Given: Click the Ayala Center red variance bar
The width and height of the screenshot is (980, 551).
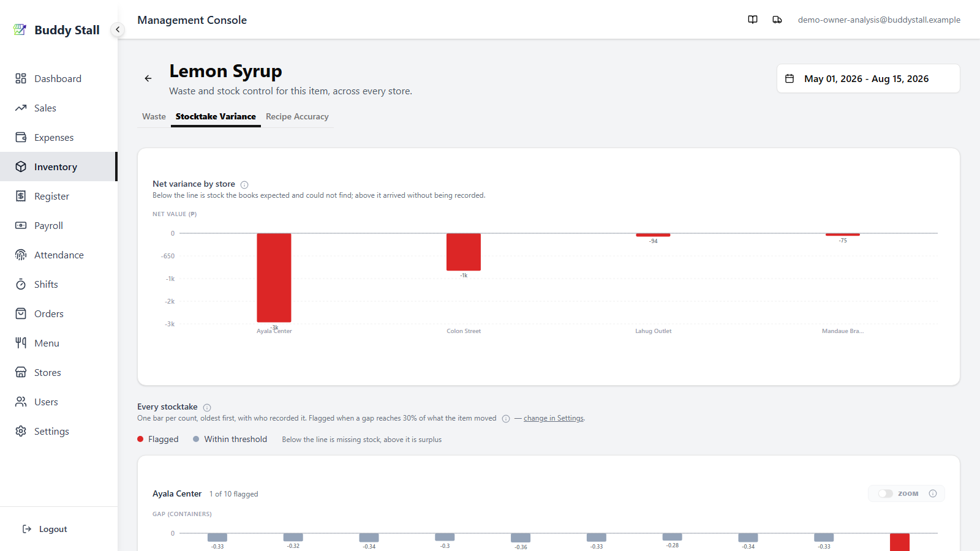Looking at the screenshot, I should pyautogui.click(x=274, y=277).
